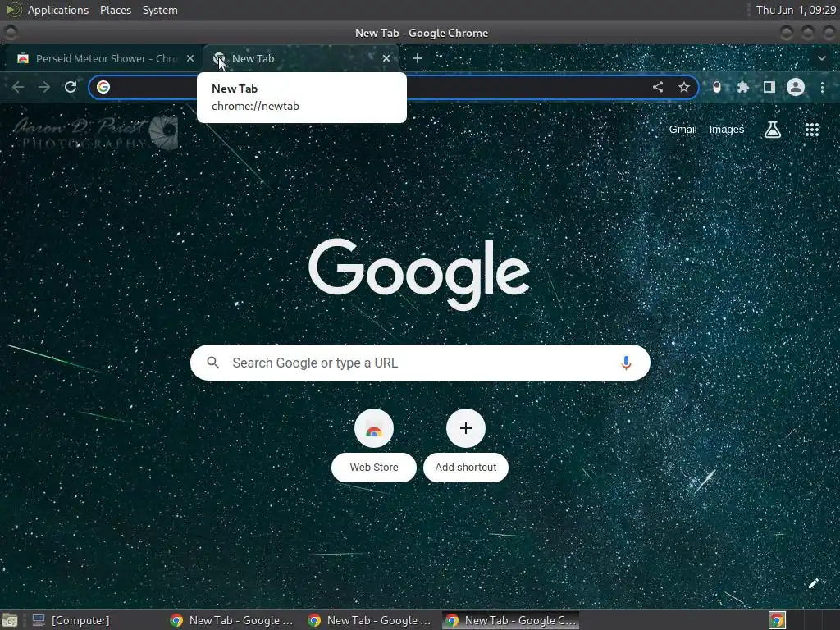Show the desktop from the bottom-left taskbar icon
Viewport: 840px width, 630px height.
click(10, 620)
